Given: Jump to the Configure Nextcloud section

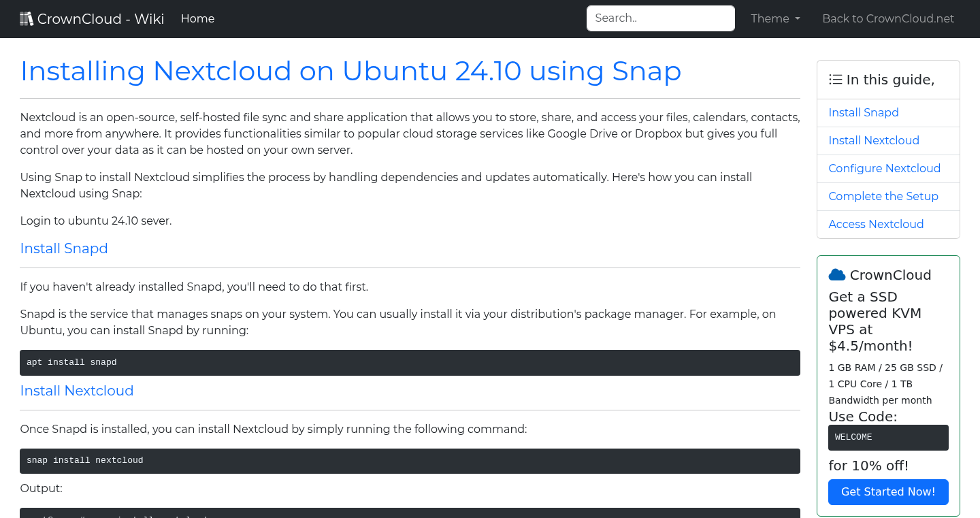Looking at the screenshot, I should pyautogui.click(x=884, y=168).
